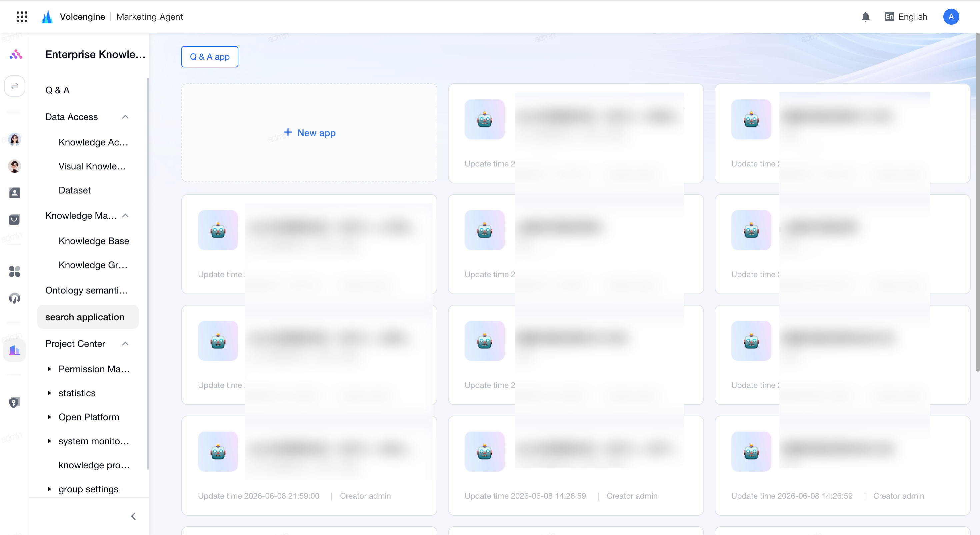
Task: Click the purple molecule product icon
Action: coord(16,54)
